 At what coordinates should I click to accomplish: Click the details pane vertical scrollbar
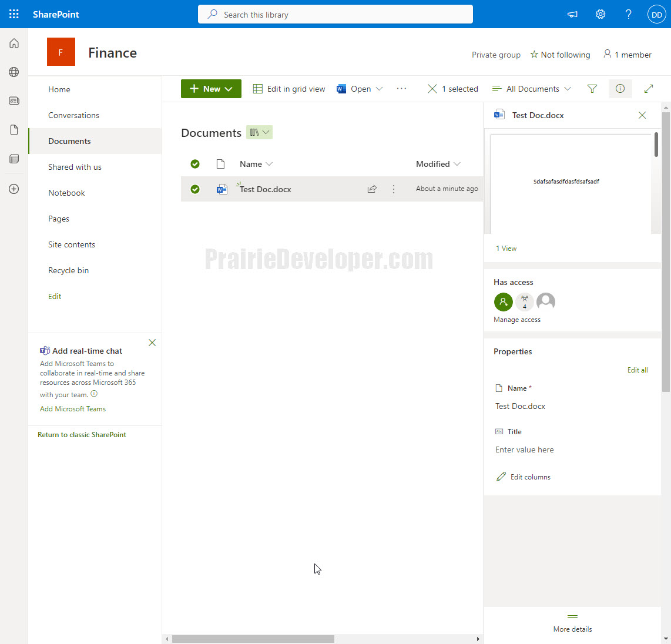pyautogui.click(x=666, y=251)
